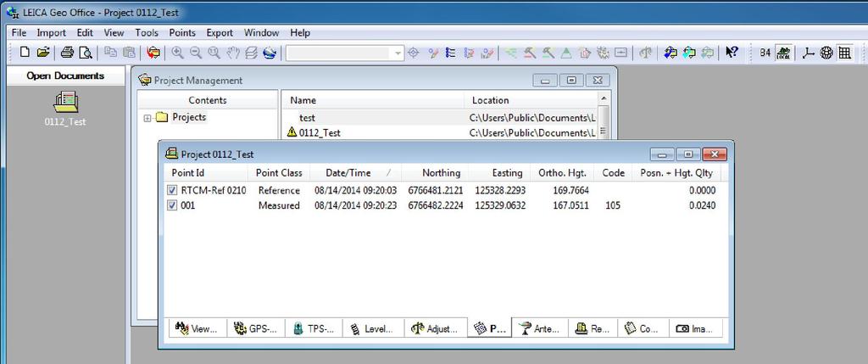Select the 'test' project row
The height and width of the screenshot is (364, 868).
pyautogui.click(x=440, y=117)
